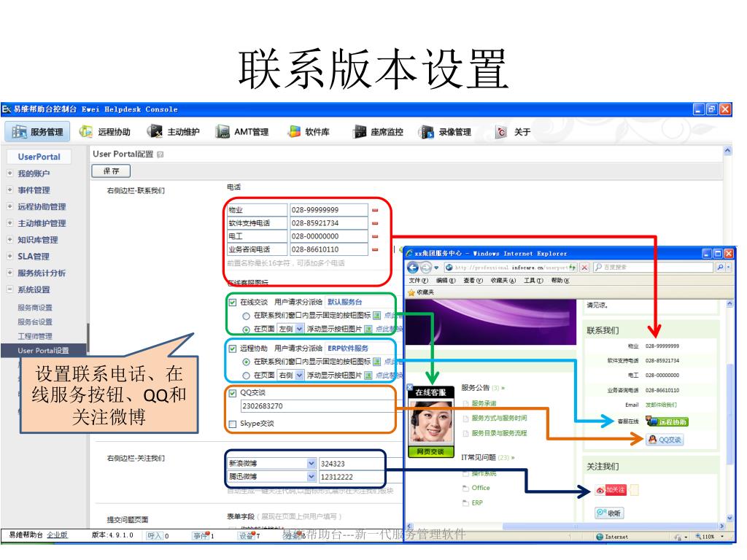Open the 远程协助 toolbar section

pos(105,132)
